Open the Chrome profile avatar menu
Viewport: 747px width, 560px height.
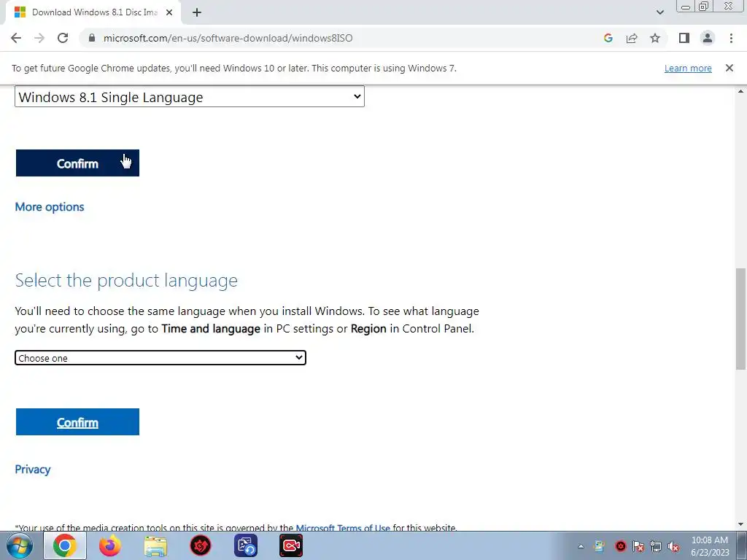pos(708,38)
